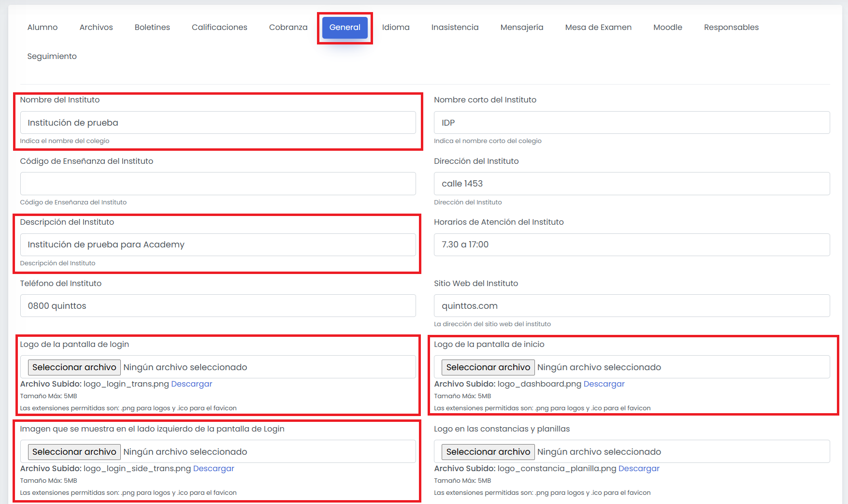Select the Calificaciones tab
The image size is (848, 504).
219,28
